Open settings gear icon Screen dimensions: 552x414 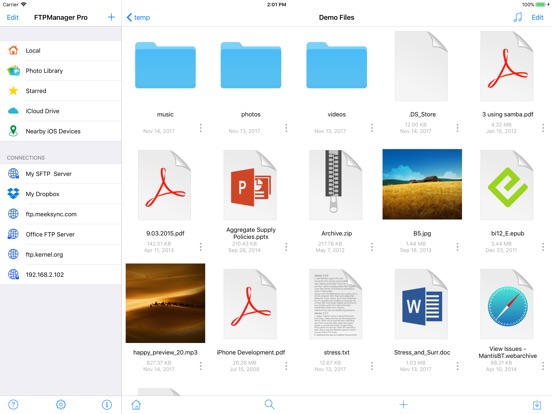pyautogui.click(x=61, y=404)
